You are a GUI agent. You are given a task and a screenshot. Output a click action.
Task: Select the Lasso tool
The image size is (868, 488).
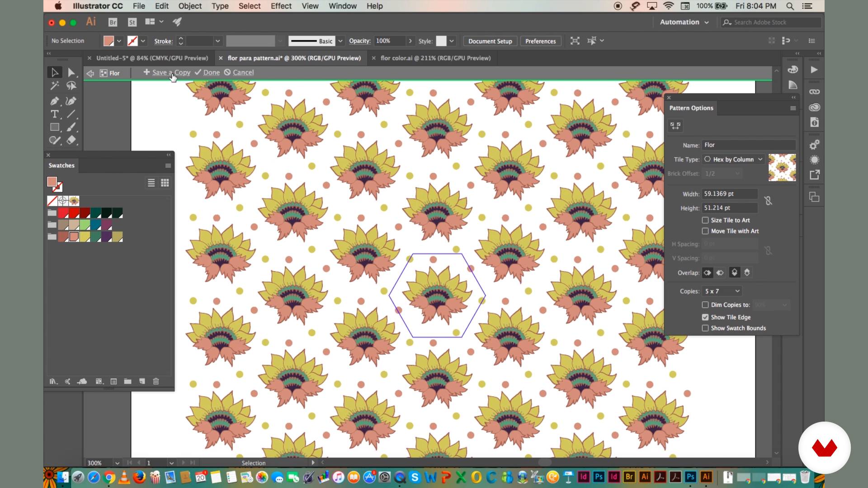71,86
